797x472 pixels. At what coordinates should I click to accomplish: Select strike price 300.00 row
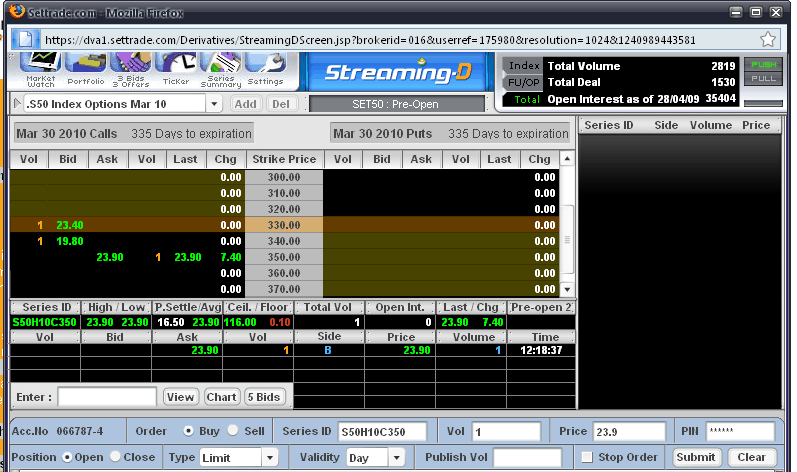pyautogui.click(x=285, y=177)
